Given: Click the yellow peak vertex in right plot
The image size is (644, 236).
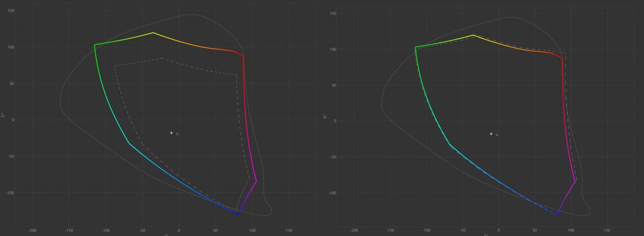Looking at the screenshot, I should 473,35.
